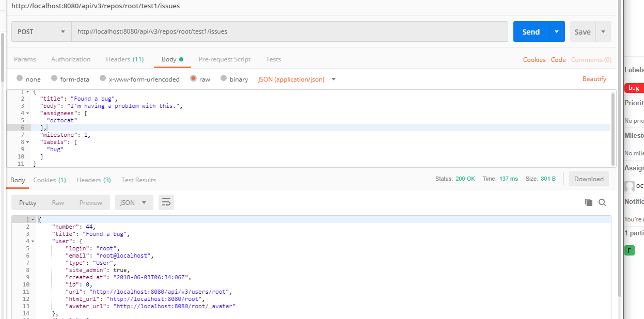This screenshot has height=319, width=644.
Task: Collapse the root object in the request editor
Action: [x=27, y=91]
